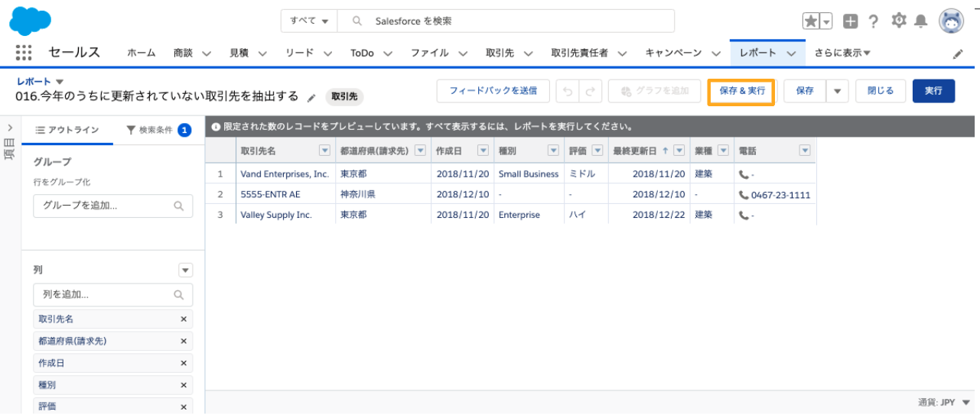Open the 評価 column header dropdown
This screenshot has width=980, height=418.
[x=597, y=151]
